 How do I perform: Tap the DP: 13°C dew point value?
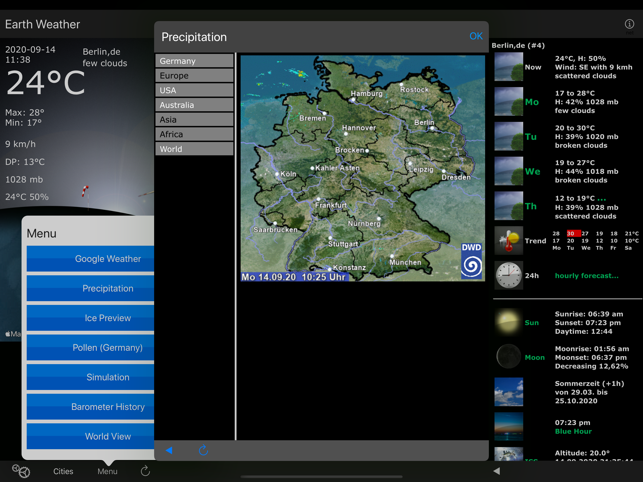(25, 162)
